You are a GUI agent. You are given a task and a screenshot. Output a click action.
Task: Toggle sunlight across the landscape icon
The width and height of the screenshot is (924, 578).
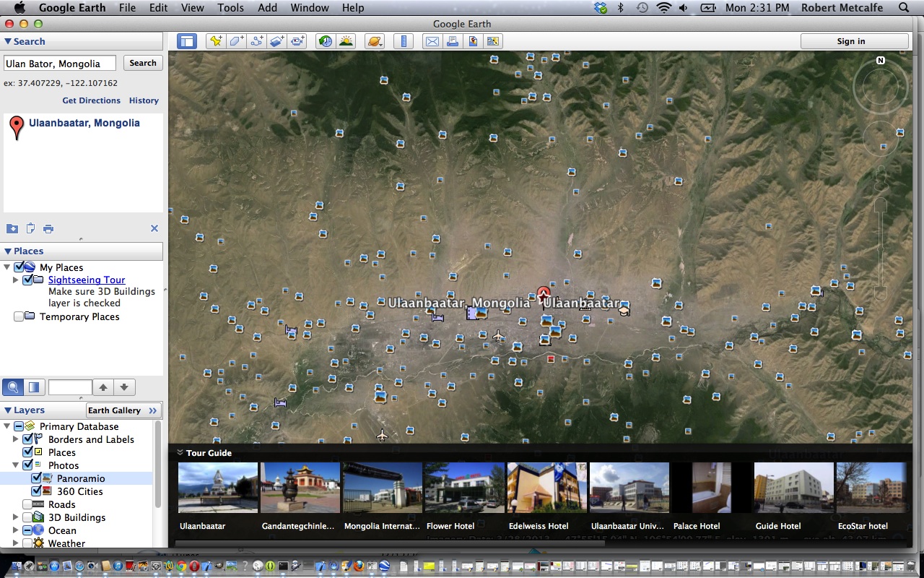[346, 41]
